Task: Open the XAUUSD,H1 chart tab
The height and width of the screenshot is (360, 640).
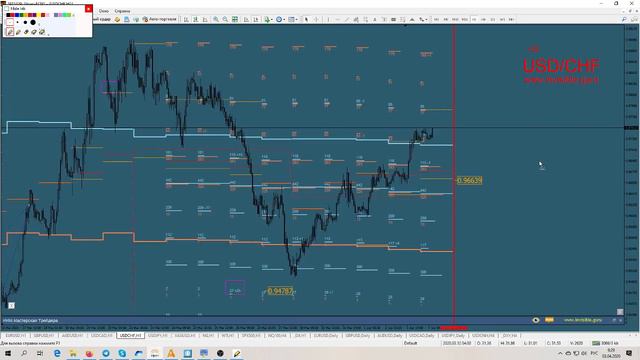Action: 185,336
